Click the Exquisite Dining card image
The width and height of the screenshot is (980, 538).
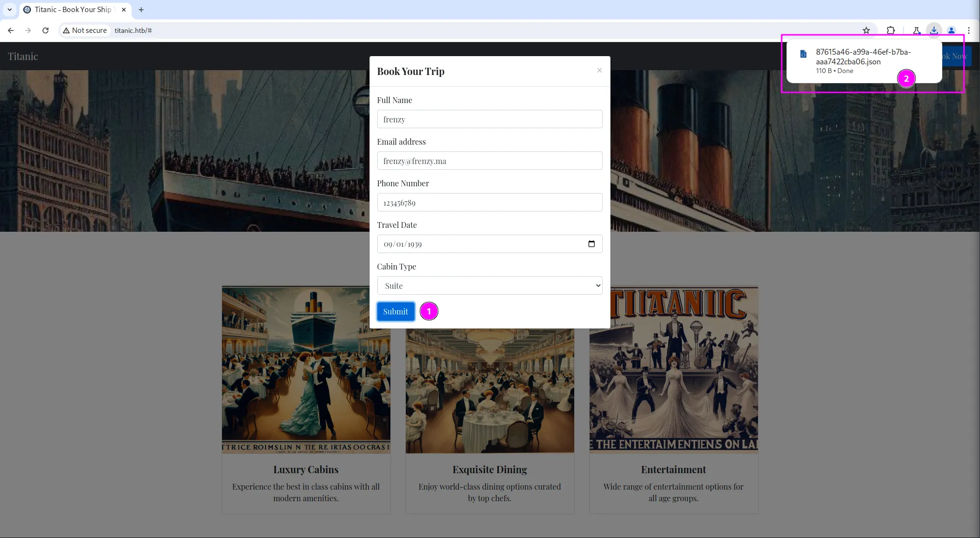click(490, 391)
